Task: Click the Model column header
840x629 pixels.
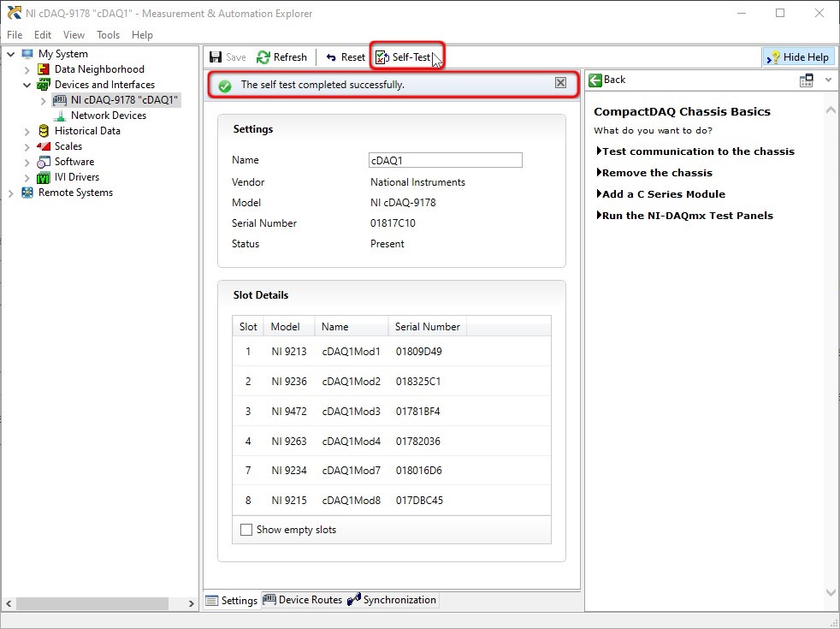Action: (x=289, y=326)
